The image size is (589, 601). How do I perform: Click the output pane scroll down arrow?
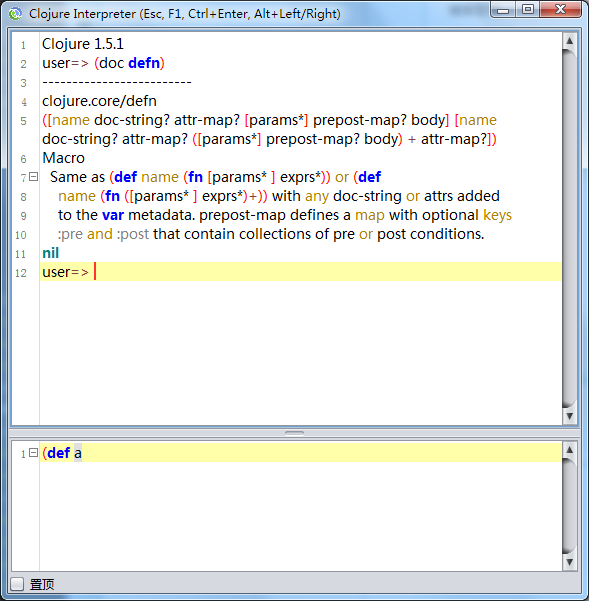[x=569, y=416]
